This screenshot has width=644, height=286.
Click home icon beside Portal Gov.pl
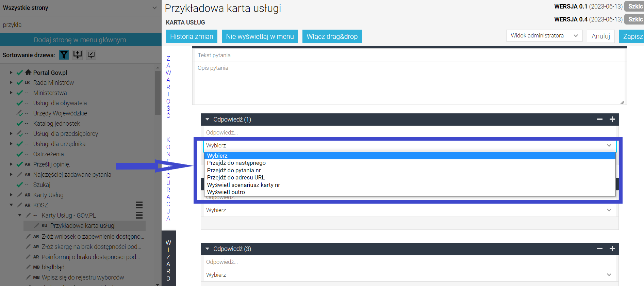28,72
